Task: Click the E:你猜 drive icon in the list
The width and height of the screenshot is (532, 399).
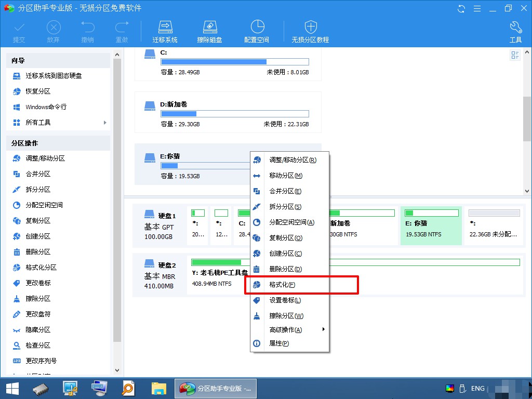Action: click(150, 157)
